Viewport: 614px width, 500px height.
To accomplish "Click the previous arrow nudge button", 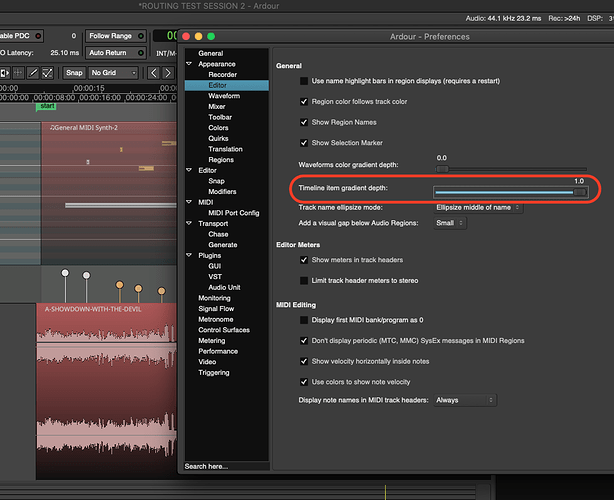I will click(153, 73).
